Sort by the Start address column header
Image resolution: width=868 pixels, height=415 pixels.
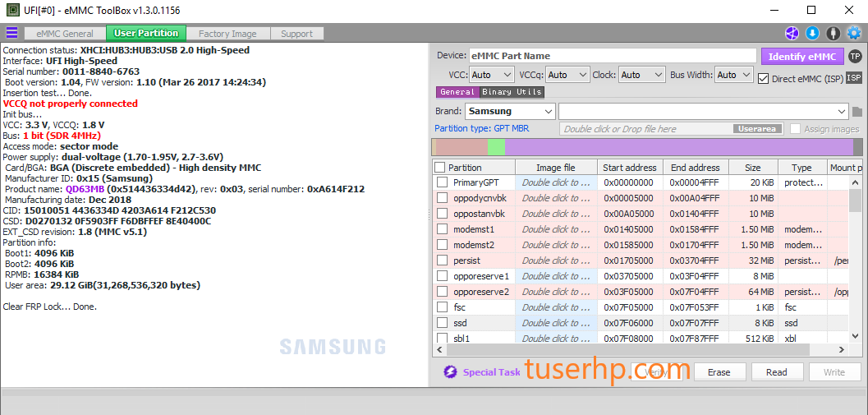coord(630,168)
